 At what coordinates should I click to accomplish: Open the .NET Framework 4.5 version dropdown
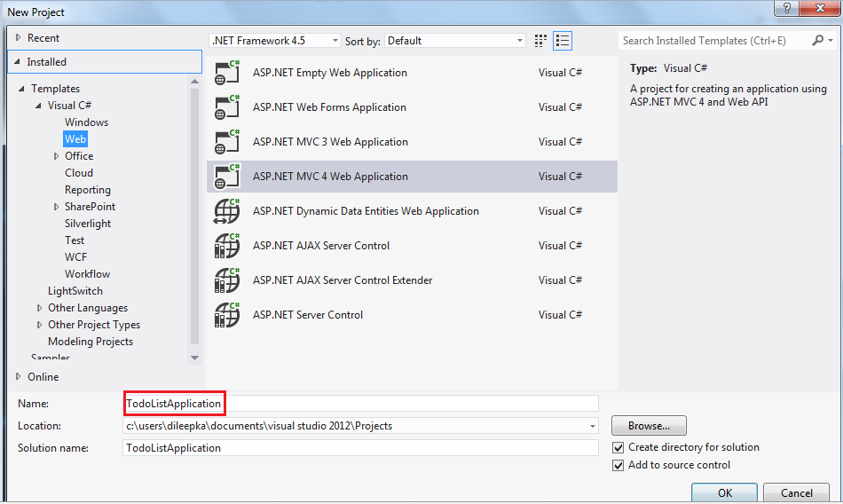pyautogui.click(x=275, y=41)
